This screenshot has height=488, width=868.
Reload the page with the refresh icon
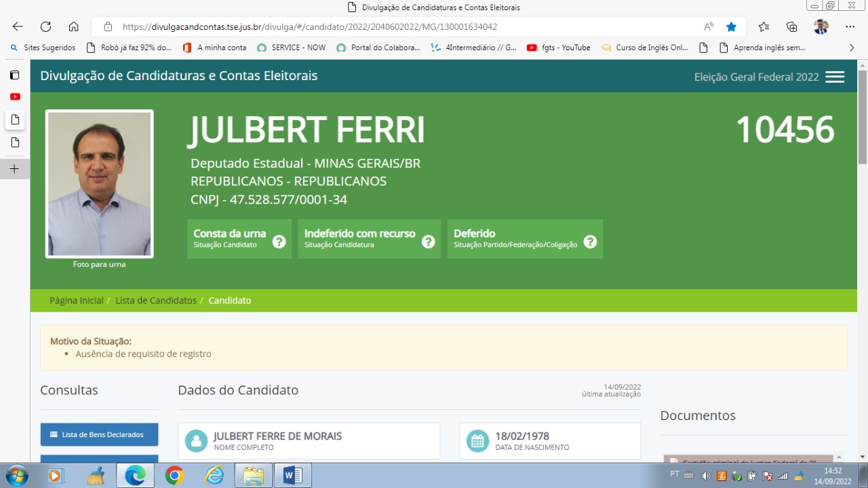tap(45, 26)
